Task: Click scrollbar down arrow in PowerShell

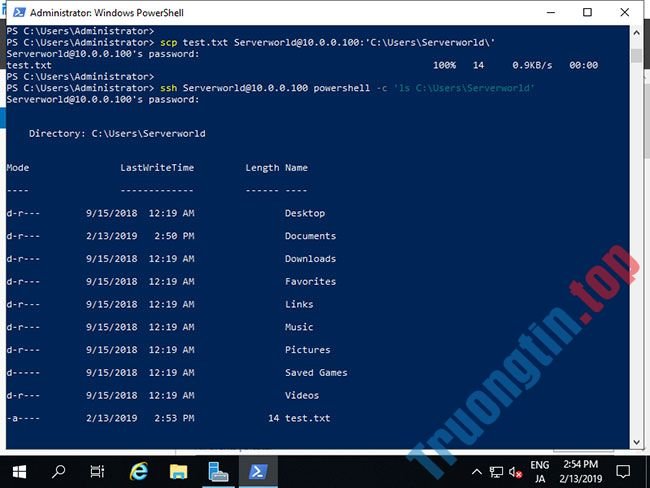Action: click(636, 442)
